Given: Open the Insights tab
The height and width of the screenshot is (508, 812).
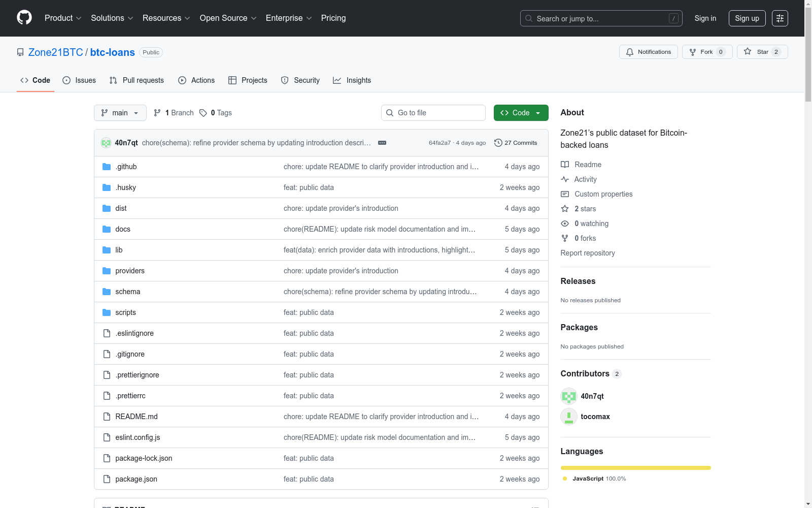Looking at the screenshot, I should 352,80.
